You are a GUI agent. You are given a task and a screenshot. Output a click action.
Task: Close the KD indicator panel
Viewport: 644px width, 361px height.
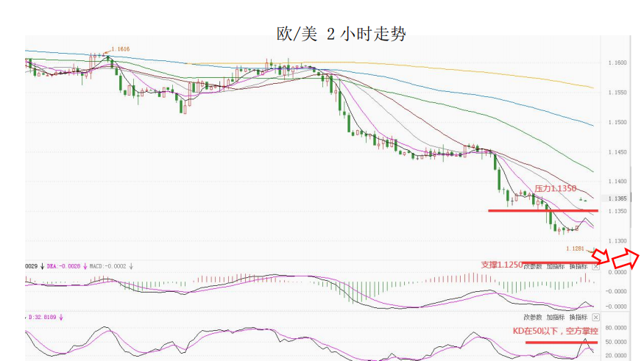click(596, 317)
